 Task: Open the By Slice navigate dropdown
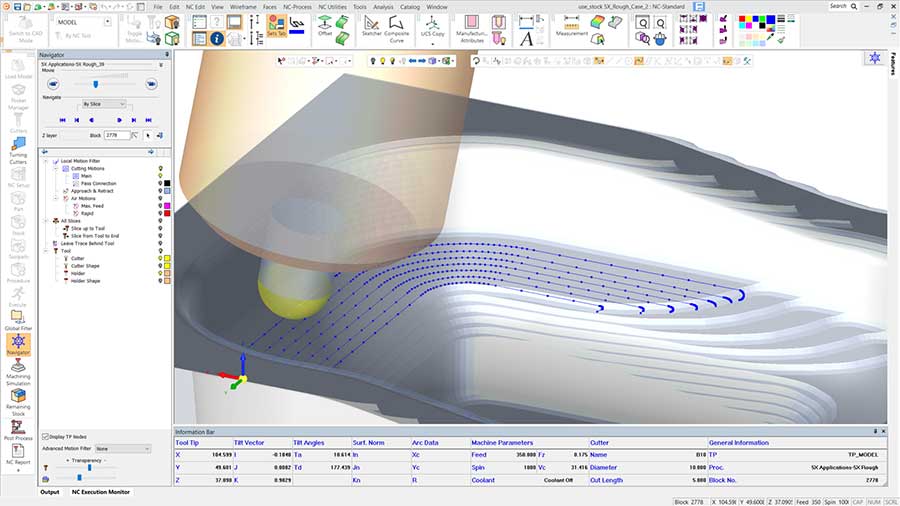click(x=104, y=104)
